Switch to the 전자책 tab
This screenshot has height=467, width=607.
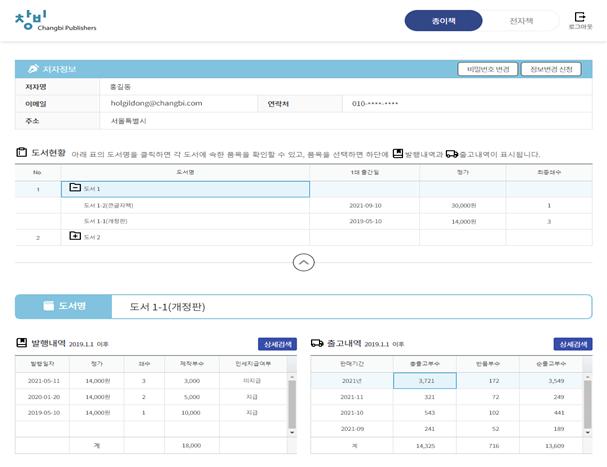coord(521,21)
